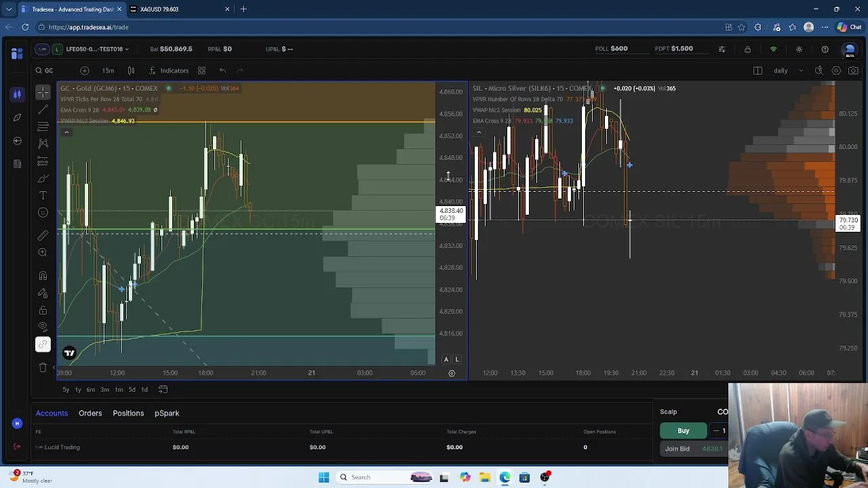
Task: Open the indicator templates grid icon
Action: pos(201,70)
